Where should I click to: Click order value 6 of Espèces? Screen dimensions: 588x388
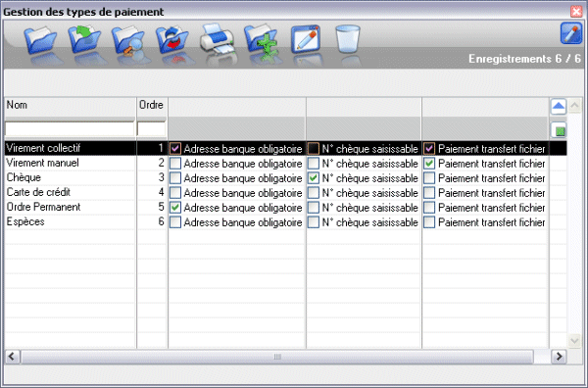tap(161, 221)
